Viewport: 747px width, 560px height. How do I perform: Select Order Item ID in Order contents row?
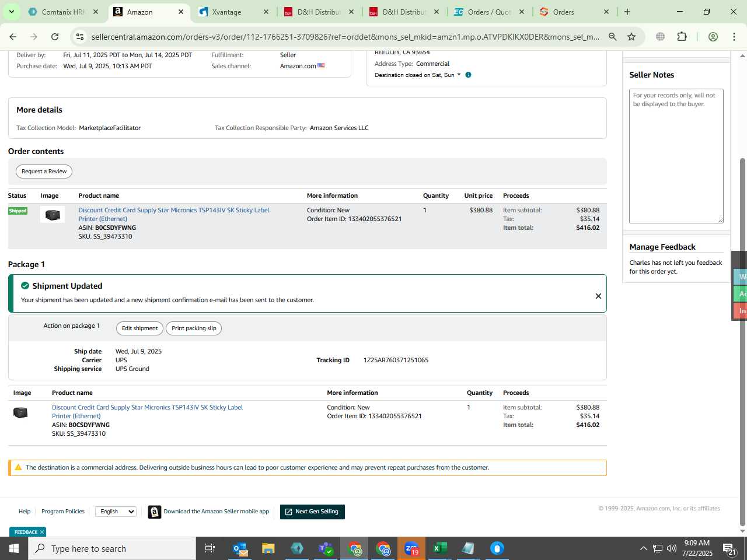point(354,219)
